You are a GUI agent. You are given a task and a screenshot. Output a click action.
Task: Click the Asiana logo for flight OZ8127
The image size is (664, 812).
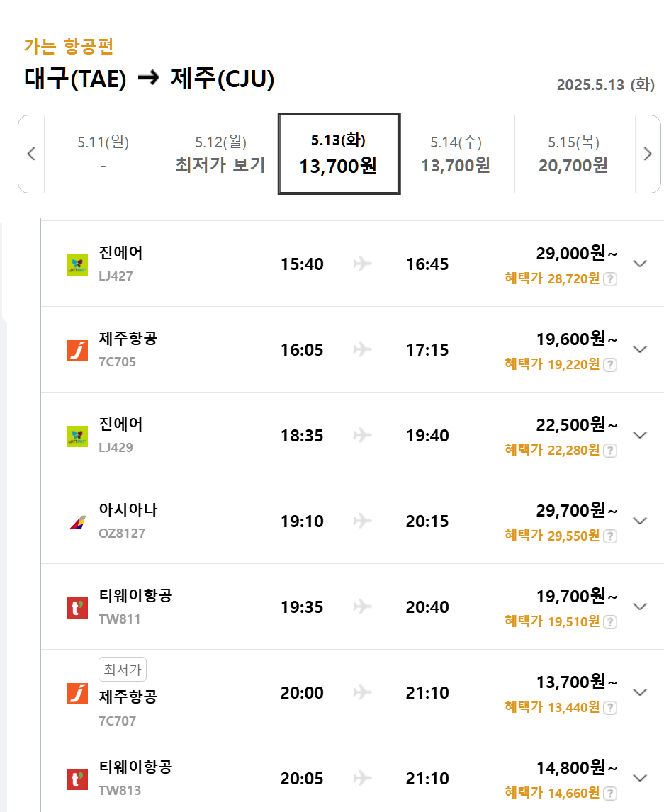(x=77, y=522)
